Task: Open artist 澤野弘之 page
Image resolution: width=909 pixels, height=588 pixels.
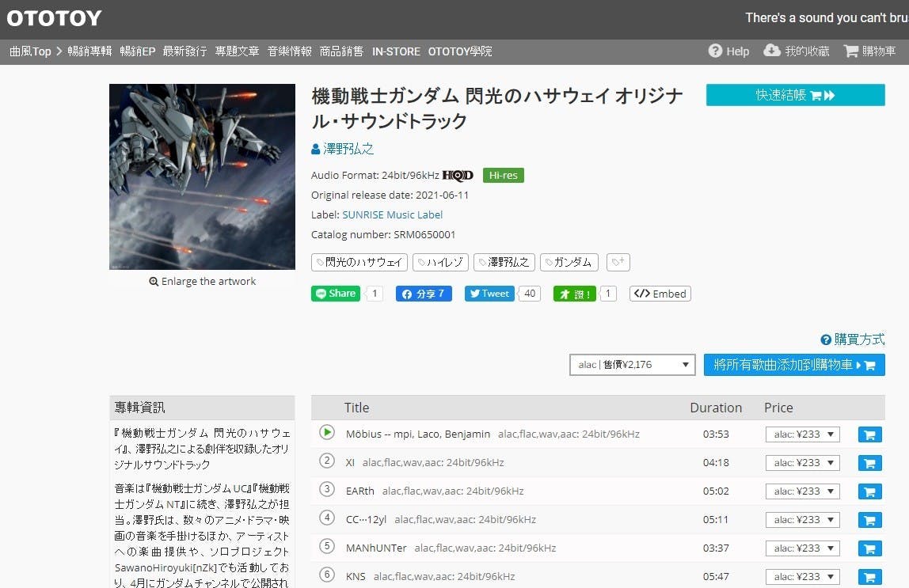Action: pyautogui.click(x=343, y=149)
